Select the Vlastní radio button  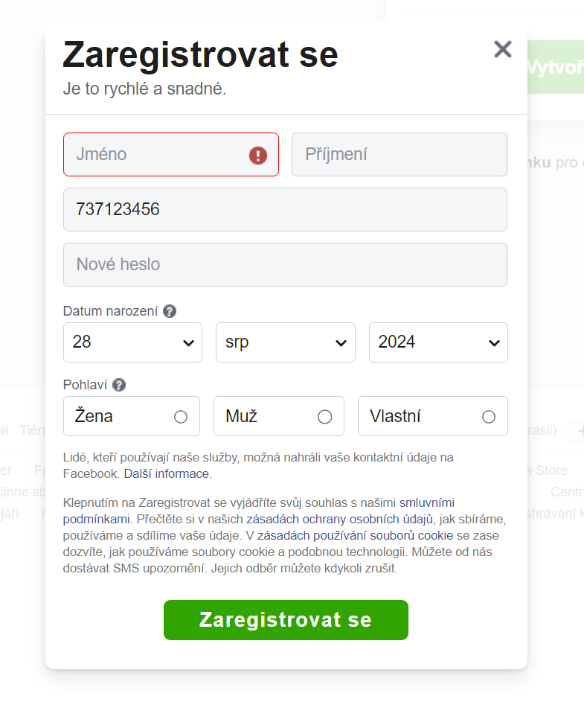pyautogui.click(x=489, y=417)
